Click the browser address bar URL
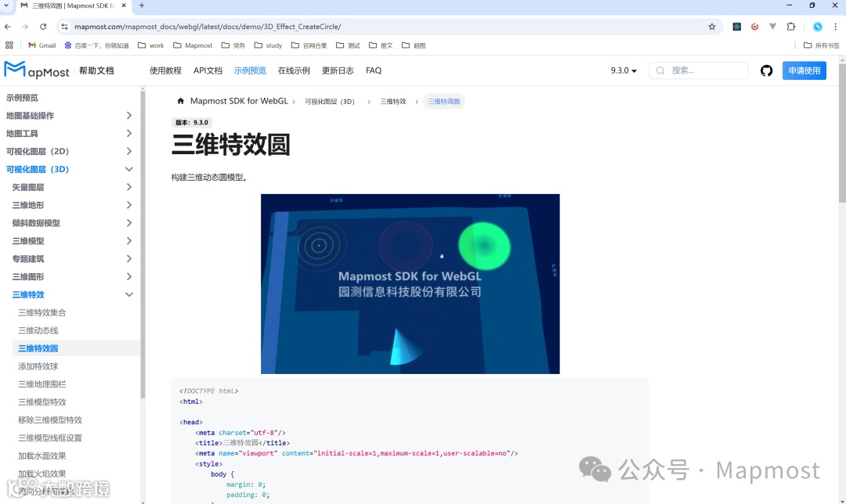 208,27
